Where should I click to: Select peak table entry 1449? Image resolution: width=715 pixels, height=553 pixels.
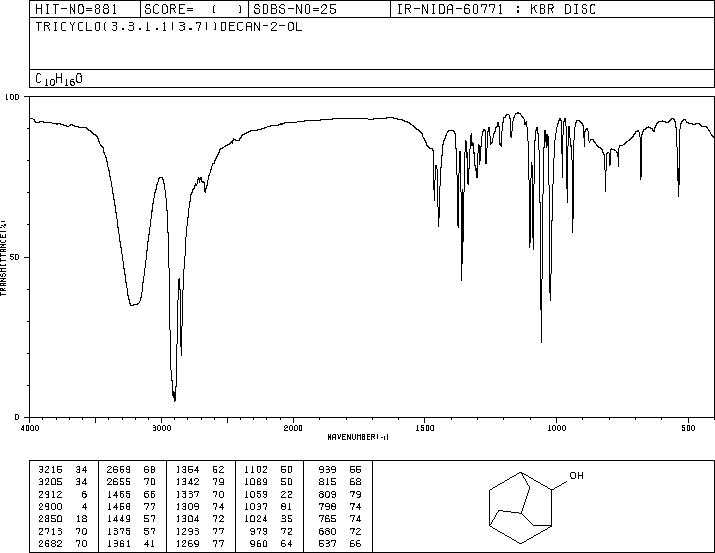pyautogui.click(x=119, y=519)
